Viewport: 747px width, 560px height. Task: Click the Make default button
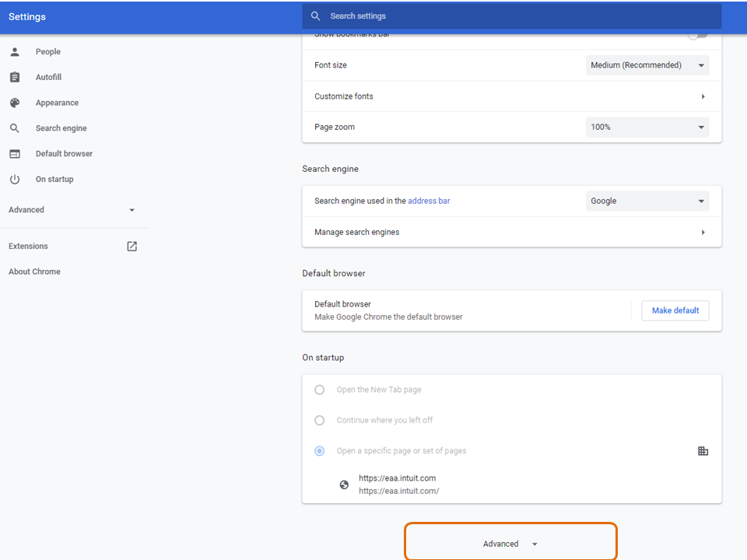675,310
